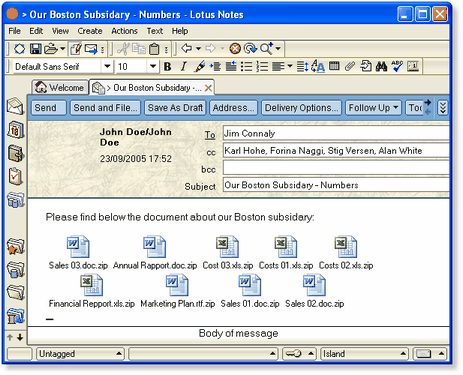
Task: Click the Search magnifier icon
Action: [x=267, y=49]
